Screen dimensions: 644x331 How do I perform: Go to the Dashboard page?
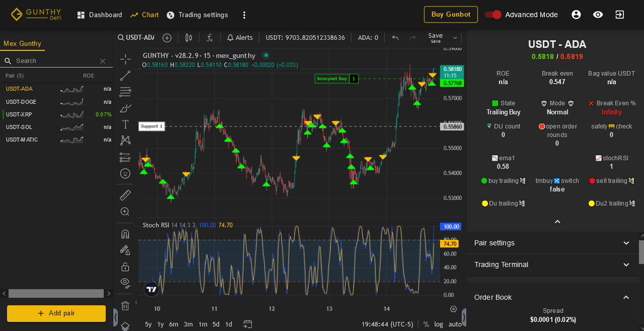100,15
